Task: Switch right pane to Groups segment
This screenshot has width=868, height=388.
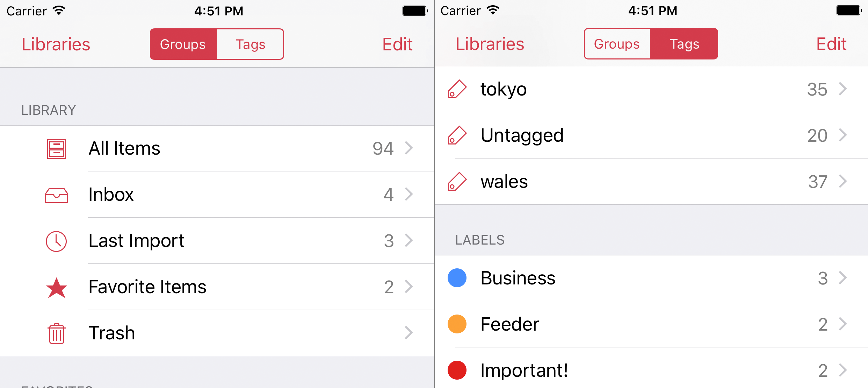Action: 617,44
